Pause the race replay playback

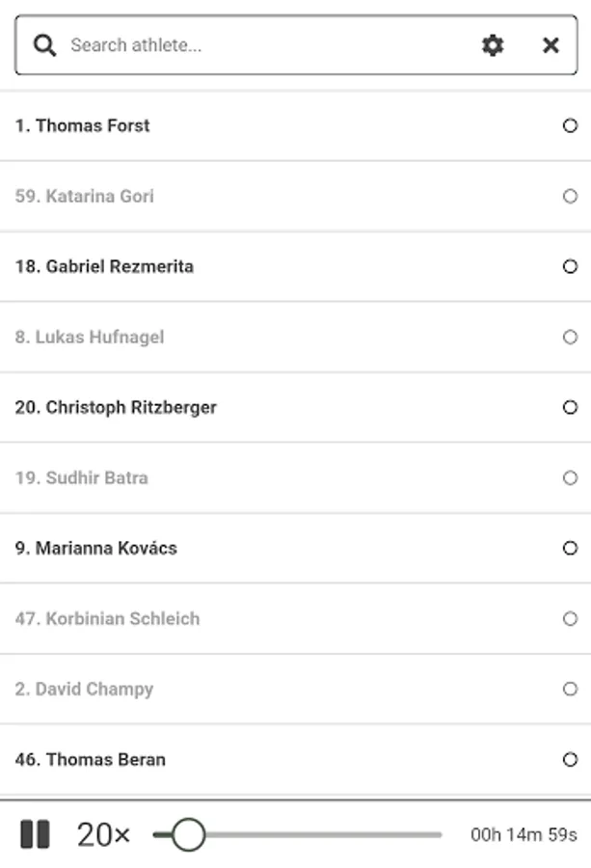click(35, 834)
